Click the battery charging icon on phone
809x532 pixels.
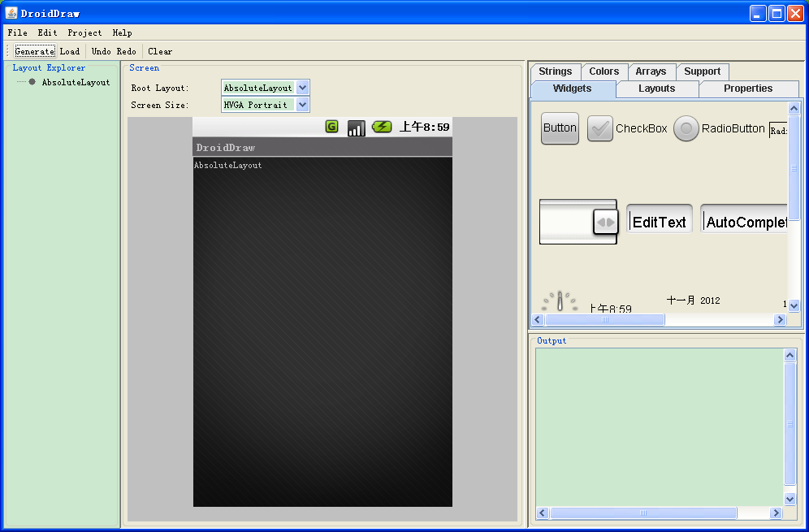382,127
